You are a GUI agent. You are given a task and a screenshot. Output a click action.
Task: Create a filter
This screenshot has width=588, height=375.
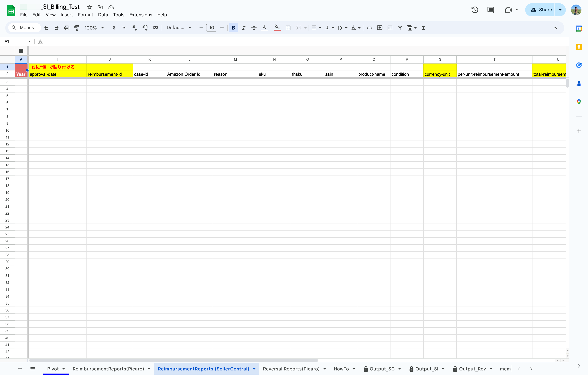[400, 28]
